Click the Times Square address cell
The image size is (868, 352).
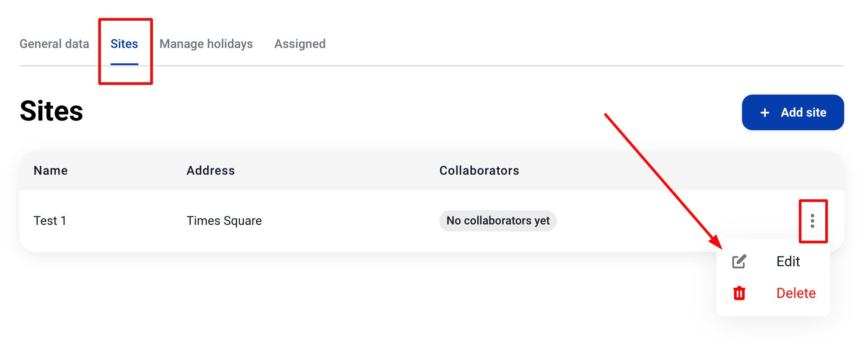pyautogui.click(x=224, y=221)
